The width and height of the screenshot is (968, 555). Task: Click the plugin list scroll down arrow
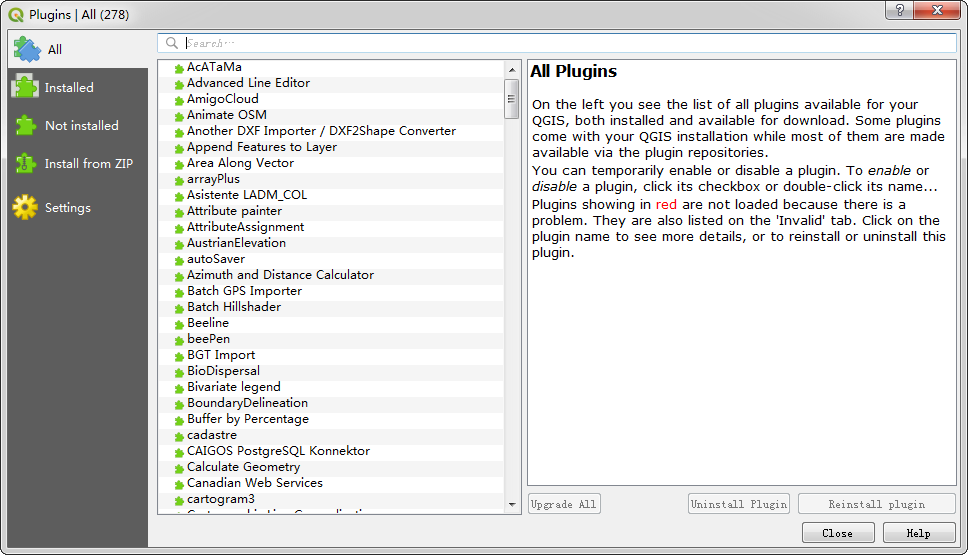[x=512, y=504]
